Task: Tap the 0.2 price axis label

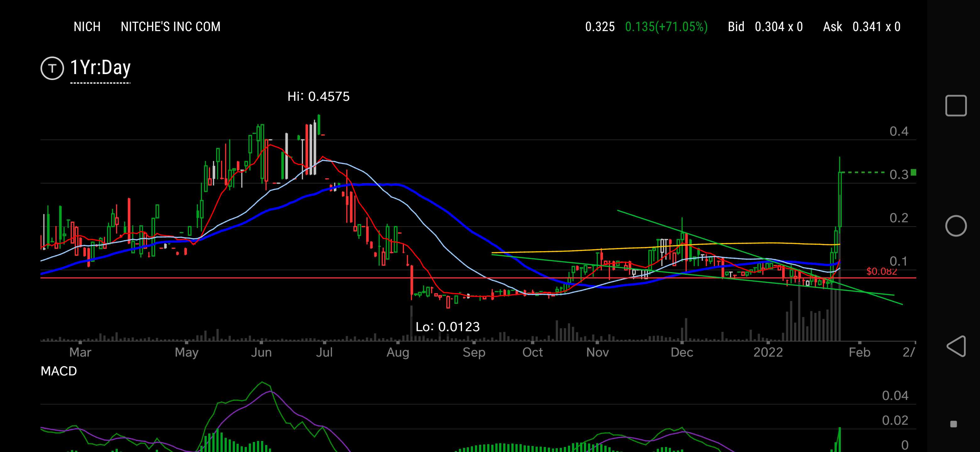Action: click(x=899, y=218)
